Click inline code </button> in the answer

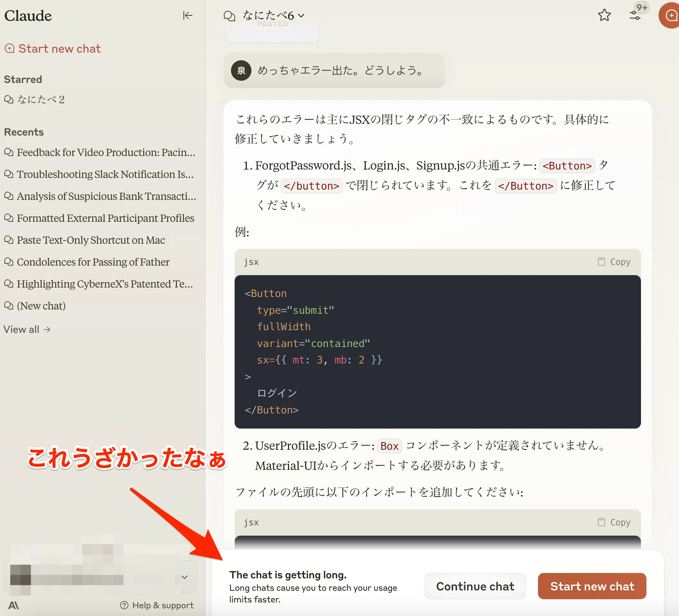[x=311, y=186]
